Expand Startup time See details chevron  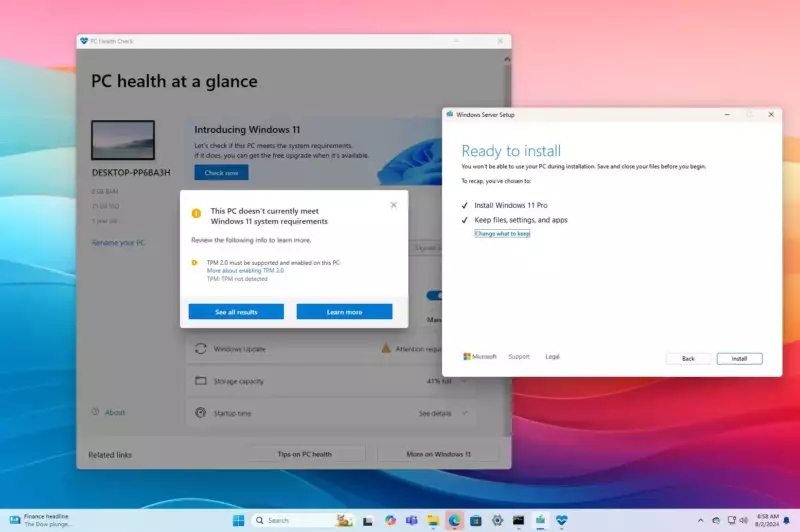(x=464, y=413)
